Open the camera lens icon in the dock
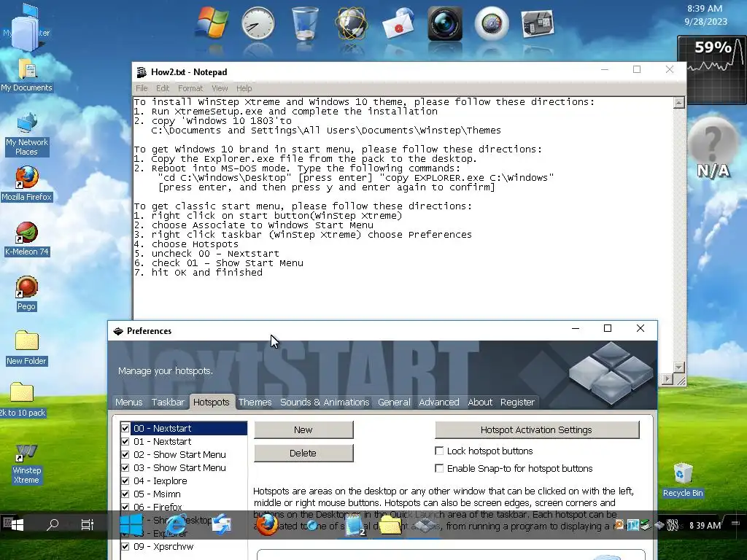This screenshot has height=560, width=747. [445, 23]
